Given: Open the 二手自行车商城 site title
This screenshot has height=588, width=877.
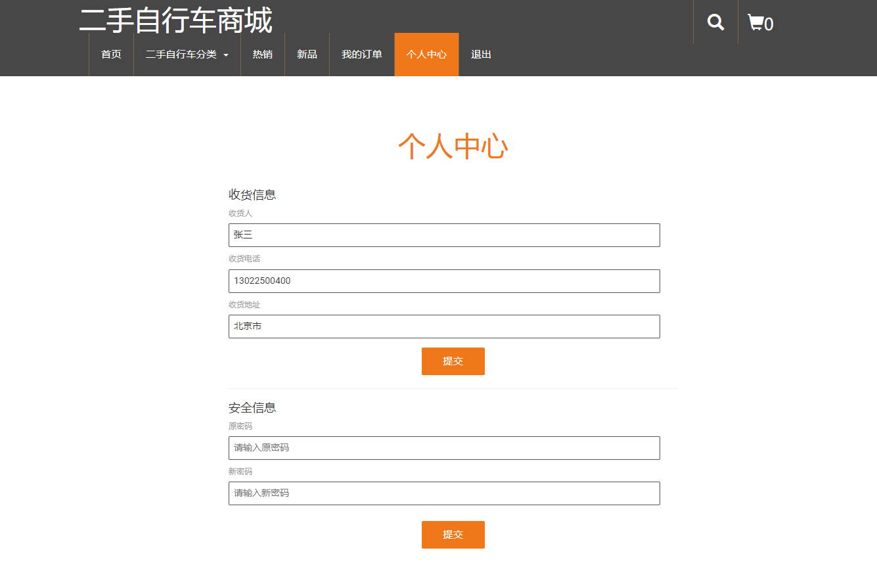Looking at the screenshot, I should point(177,20).
